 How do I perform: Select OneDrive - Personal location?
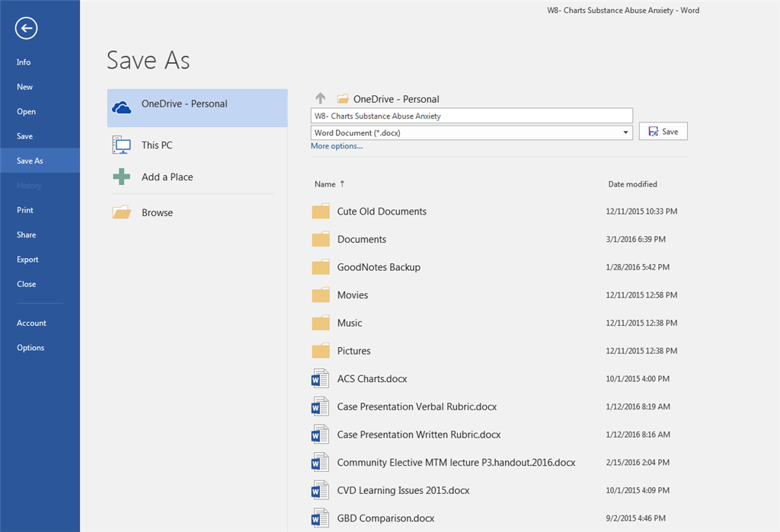click(x=197, y=108)
